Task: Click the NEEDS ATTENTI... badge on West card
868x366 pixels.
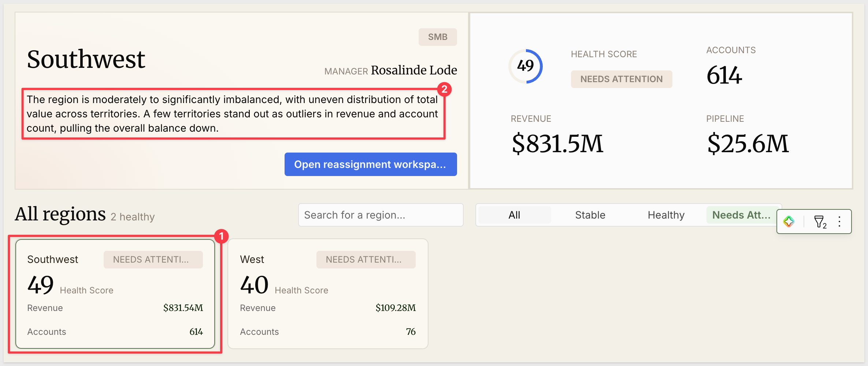Action: pyautogui.click(x=366, y=260)
